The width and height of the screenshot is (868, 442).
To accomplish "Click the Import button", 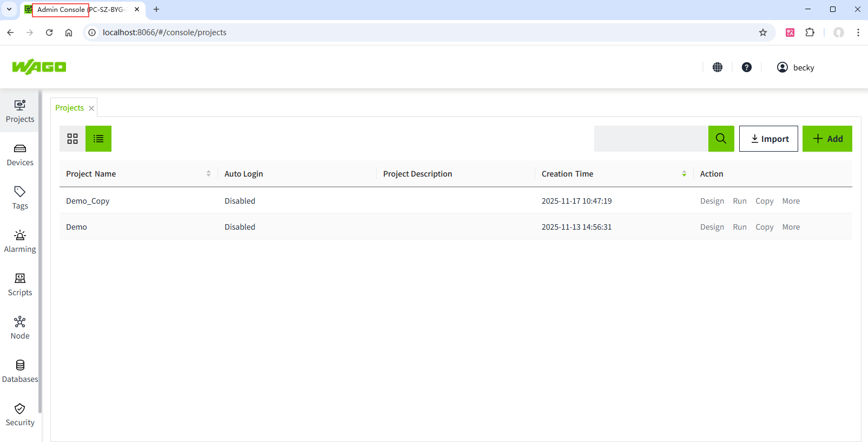I will click(x=768, y=139).
